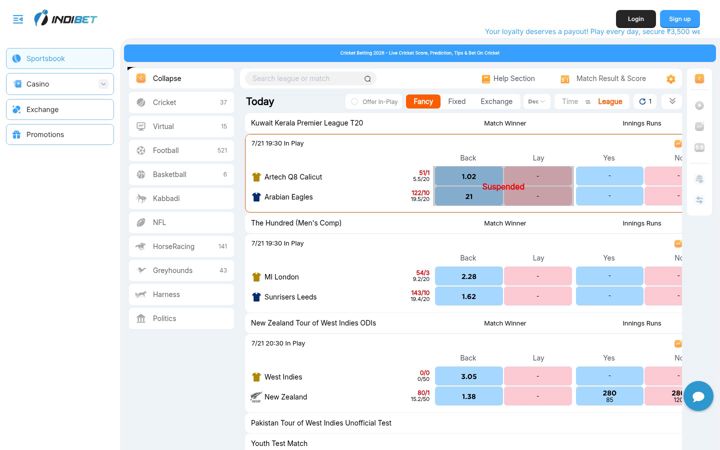Back Sunrisers Leeds at odds 1.62
This screenshot has width=720, height=450.
click(469, 297)
